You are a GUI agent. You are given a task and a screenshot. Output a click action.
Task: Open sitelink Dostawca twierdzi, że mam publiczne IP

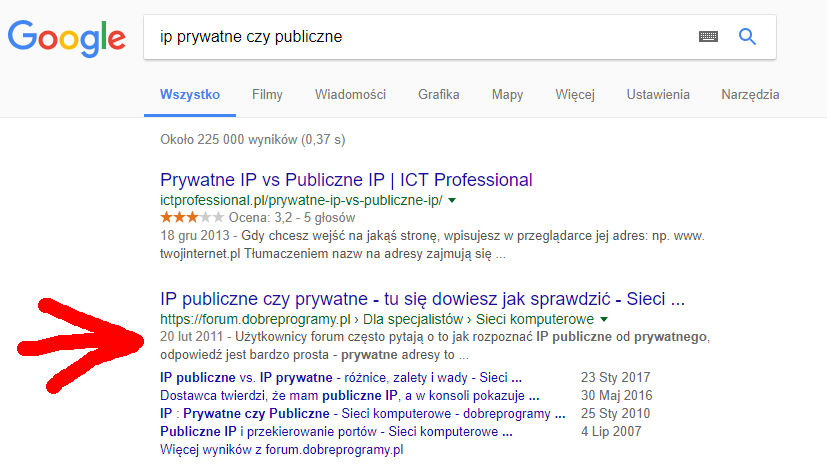[350, 396]
